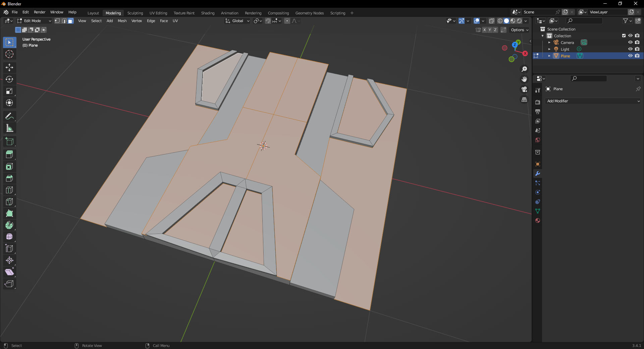This screenshot has height=349, width=644.
Task: Switch to the Sculpting workspace tab
Action: [x=135, y=13]
